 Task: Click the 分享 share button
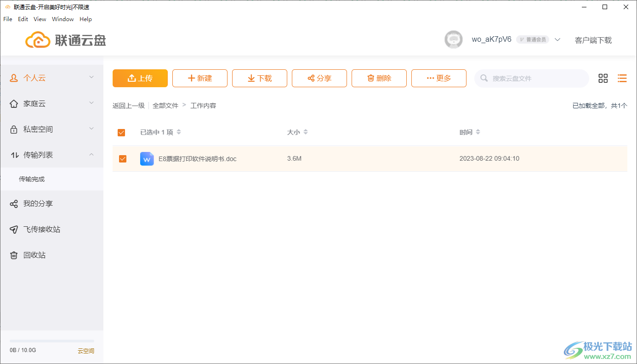click(x=319, y=78)
